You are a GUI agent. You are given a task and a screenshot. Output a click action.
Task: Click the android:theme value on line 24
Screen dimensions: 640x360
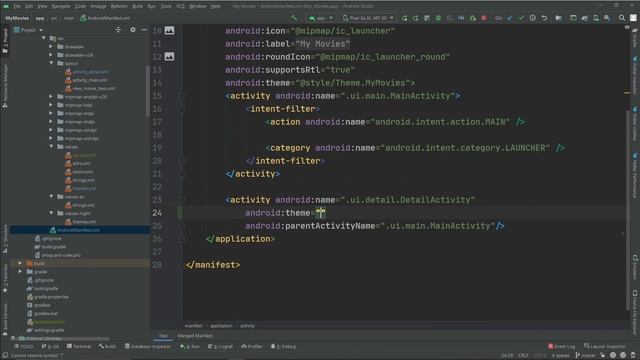point(321,213)
